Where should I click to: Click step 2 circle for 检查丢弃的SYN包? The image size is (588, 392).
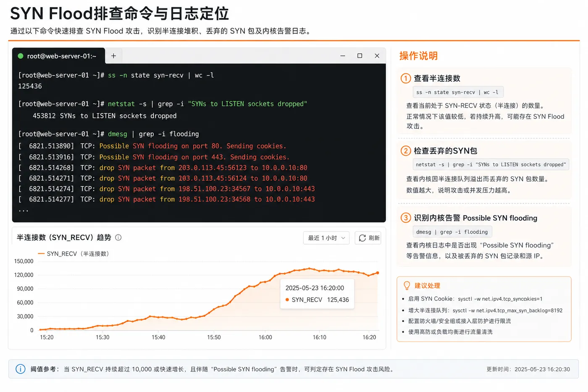click(405, 150)
